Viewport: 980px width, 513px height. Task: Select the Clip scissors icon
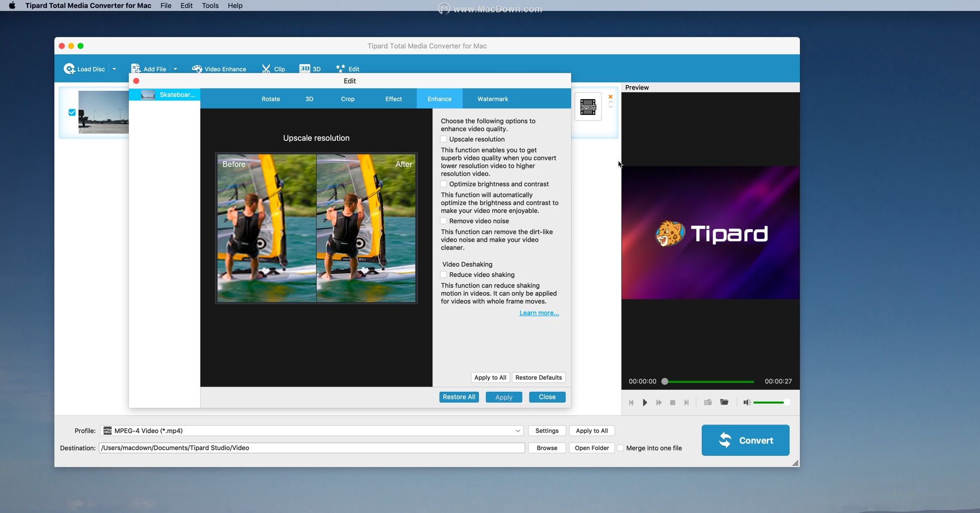pyautogui.click(x=266, y=68)
